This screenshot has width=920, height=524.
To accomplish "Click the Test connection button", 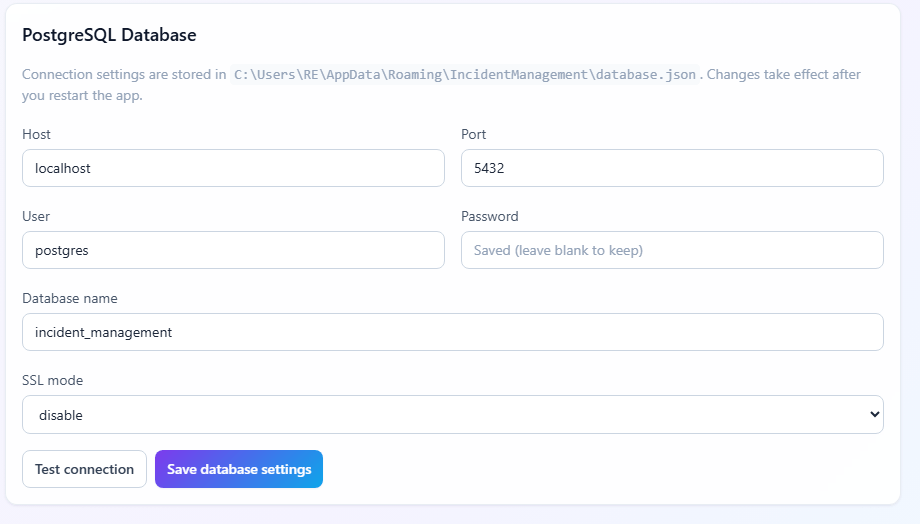I will click(84, 469).
